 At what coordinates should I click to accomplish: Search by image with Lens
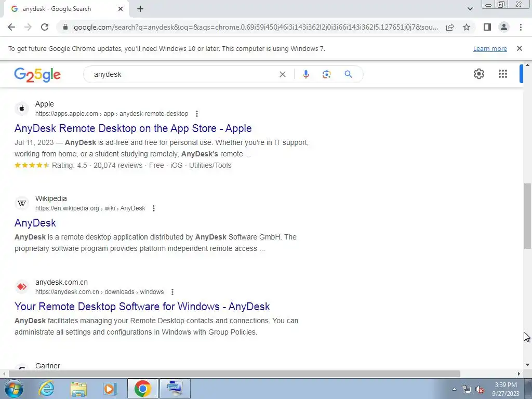click(x=326, y=74)
